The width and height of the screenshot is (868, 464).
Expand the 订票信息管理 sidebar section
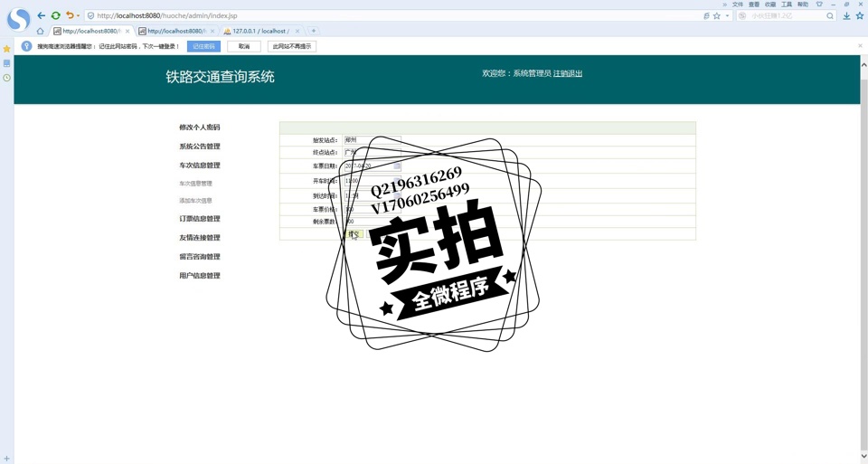(199, 219)
